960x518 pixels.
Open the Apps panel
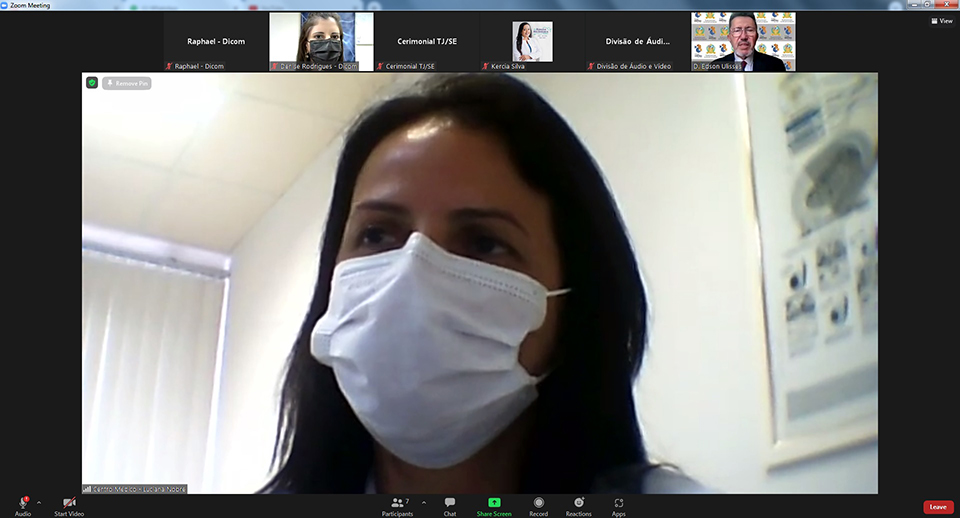[619, 502]
